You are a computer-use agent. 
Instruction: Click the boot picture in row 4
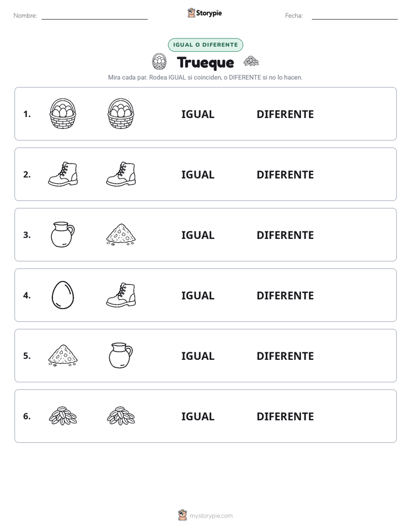pos(121,295)
